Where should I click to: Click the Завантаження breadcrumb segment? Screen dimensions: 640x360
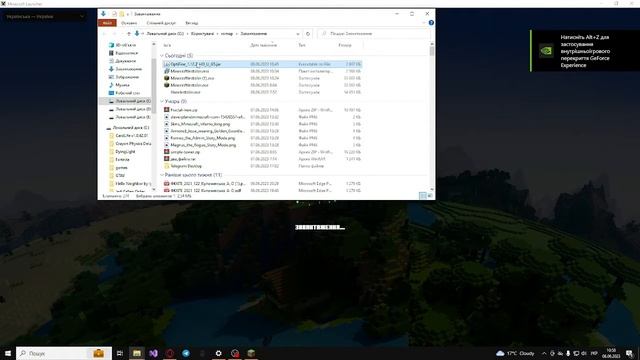(253, 33)
